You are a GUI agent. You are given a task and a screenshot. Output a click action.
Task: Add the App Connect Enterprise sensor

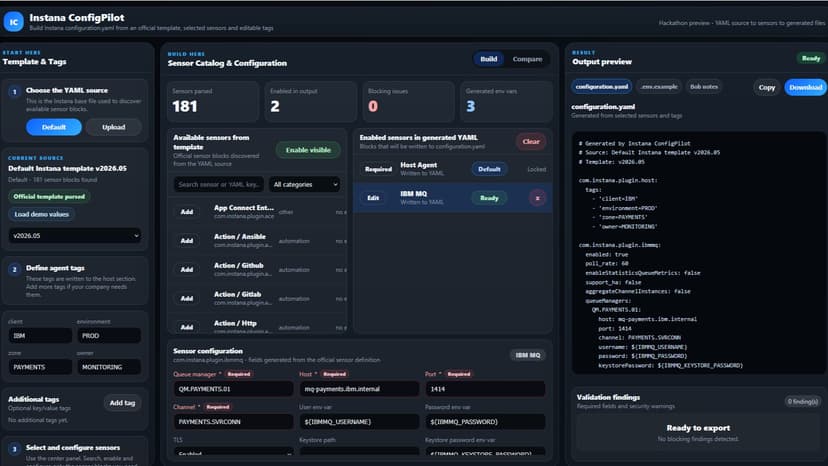point(187,212)
